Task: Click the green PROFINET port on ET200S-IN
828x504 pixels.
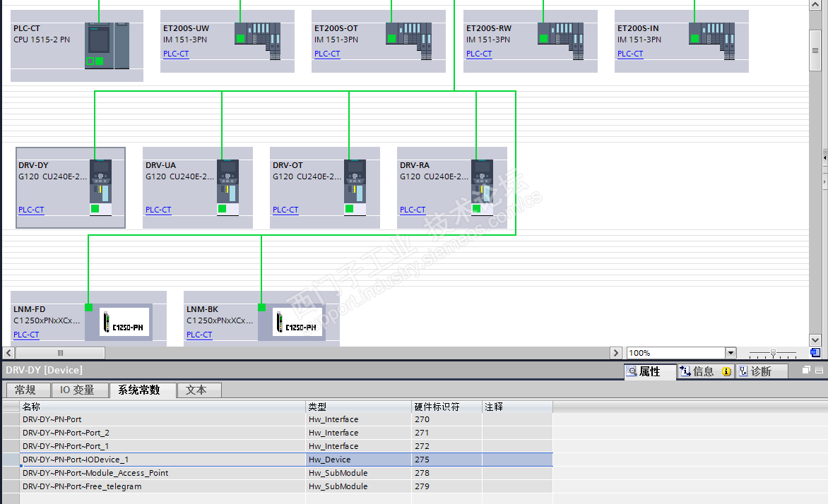Action: coord(695,38)
